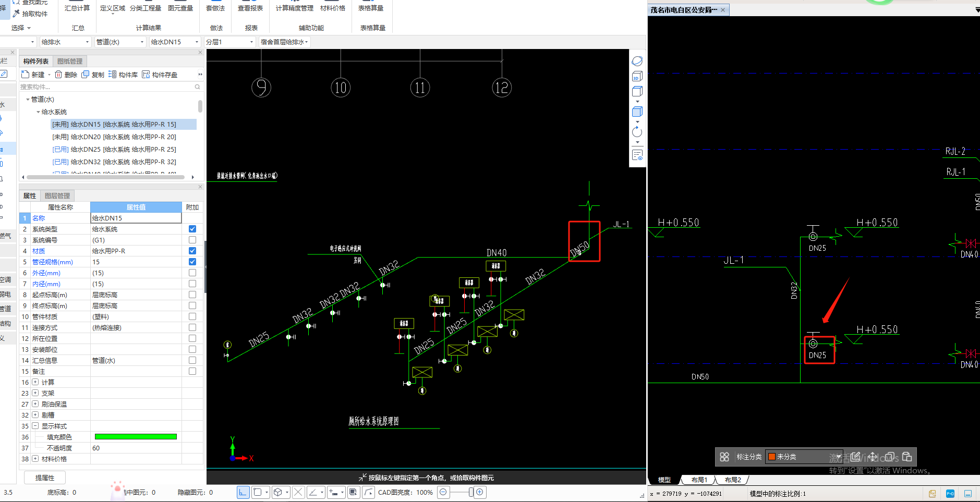Click the screen select icon in bottom toolbar
Viewport: 980px width, 502px height.
tap(354, 492)
